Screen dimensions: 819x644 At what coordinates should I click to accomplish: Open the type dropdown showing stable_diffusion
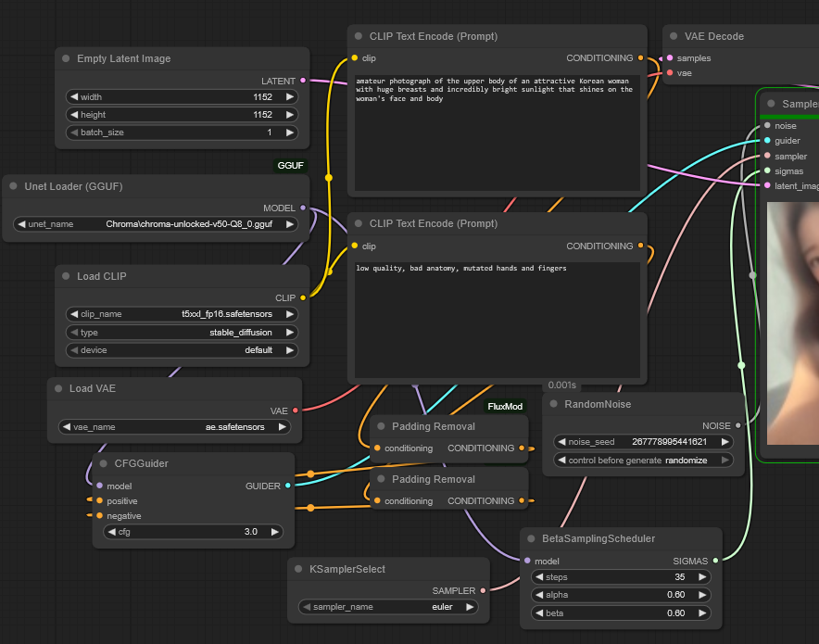pos(182,332)
